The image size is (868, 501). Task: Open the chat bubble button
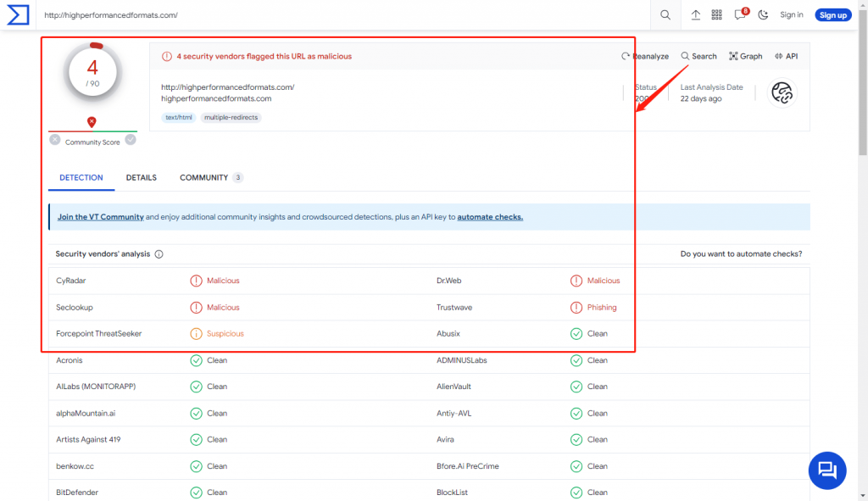click(x=827, y=470)
